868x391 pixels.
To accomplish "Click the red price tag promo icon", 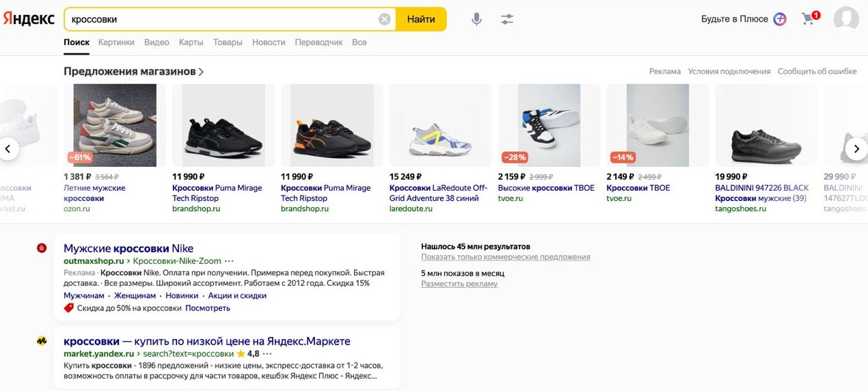I will coord(68,308).
